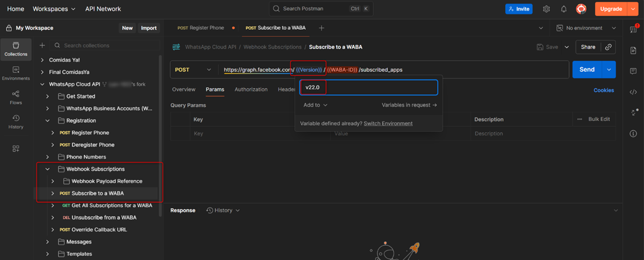Open the History sidebar panel
644x260 pixels.
(16, 122)
